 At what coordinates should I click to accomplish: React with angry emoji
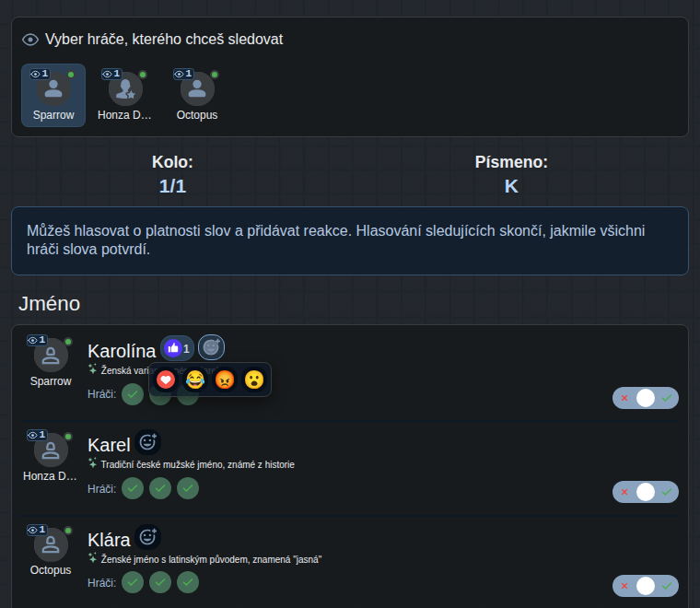pyautogui.click(x=225, y=380)
